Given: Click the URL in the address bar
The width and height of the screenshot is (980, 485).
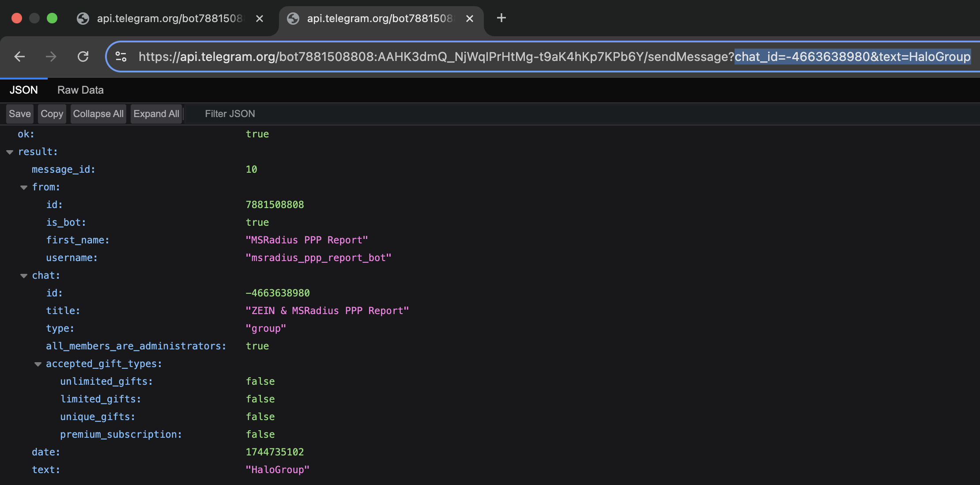Looking at the screenshot, I should 554,57.
